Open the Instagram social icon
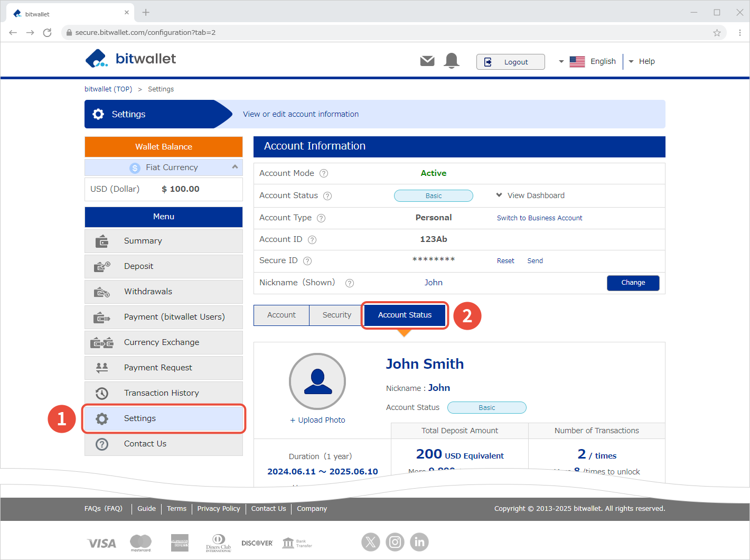750x560 pixels. 395,542
